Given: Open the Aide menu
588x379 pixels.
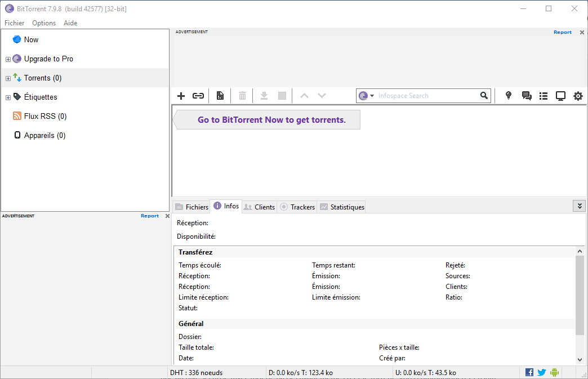Looking at the screenshot, I should coord(70,23).
